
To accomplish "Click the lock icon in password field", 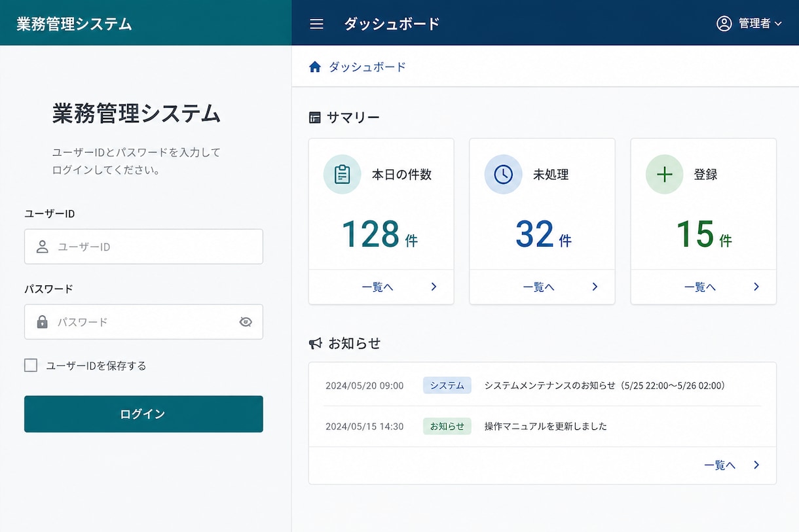I will (x=43, y=322).
